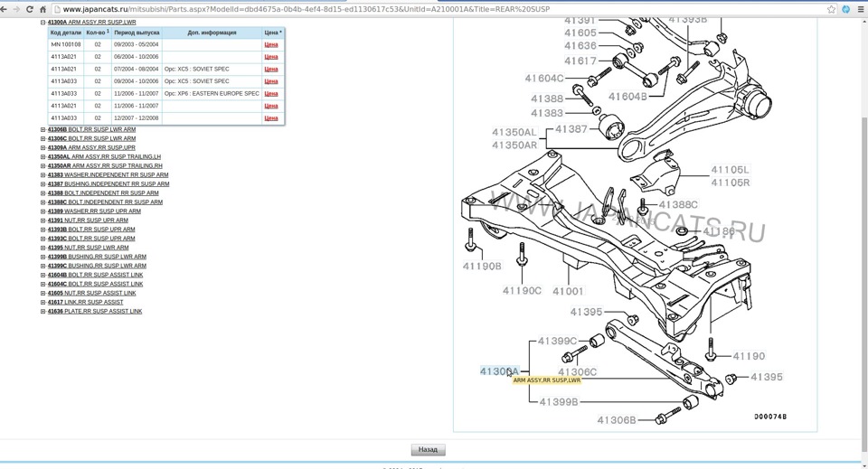Click the 41388C label in the diagram
This screenshot has height=469, width=868.
pos(678,204)
